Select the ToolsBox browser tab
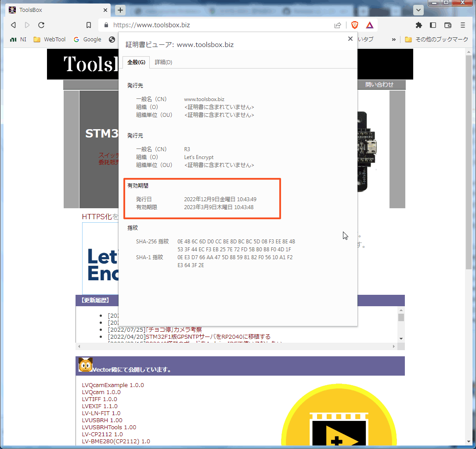The height and width of the screenshot is (449, 476). click(x=58, y=10)
